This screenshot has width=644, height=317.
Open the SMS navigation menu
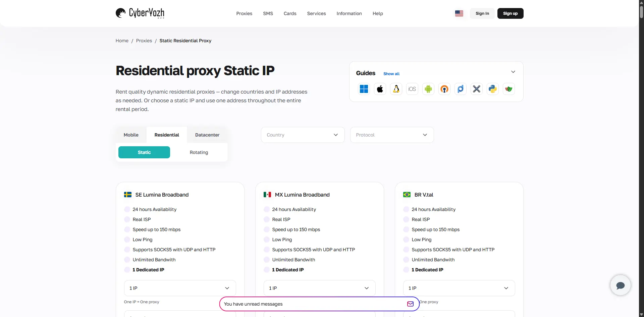click(x=268, y=13)
